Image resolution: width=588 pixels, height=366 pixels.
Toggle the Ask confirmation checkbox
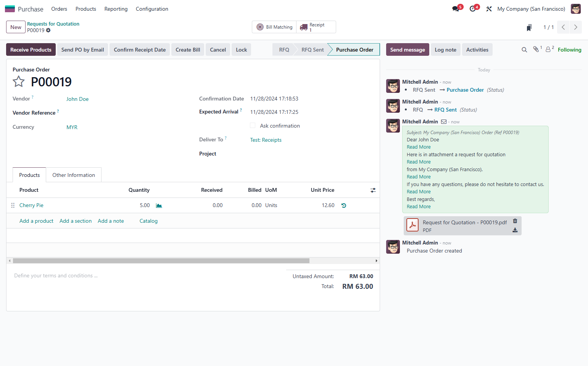click(253, 125)
